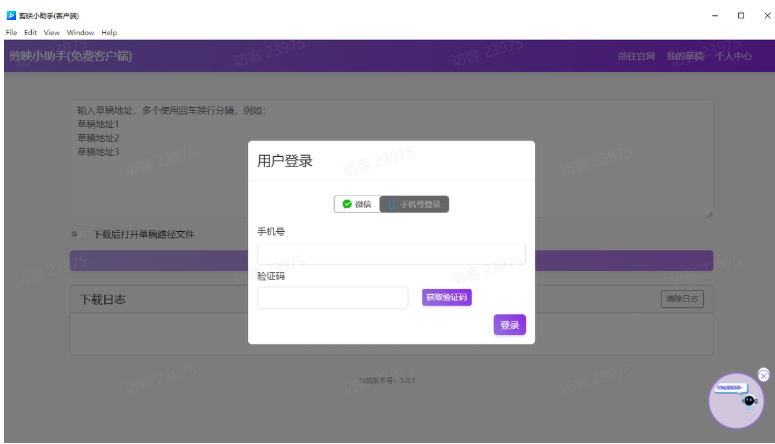
Task: Click the phone icon on 手机号登录 tab
Action: click(393, 204)
